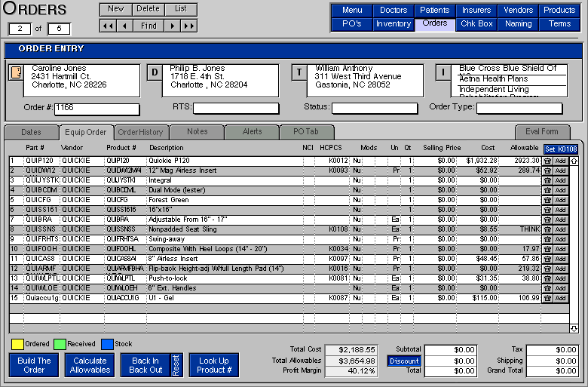The height and width of the screenshot is (387, 588).
Task: Trash the Swing-away line item
Action: point(547,239)
